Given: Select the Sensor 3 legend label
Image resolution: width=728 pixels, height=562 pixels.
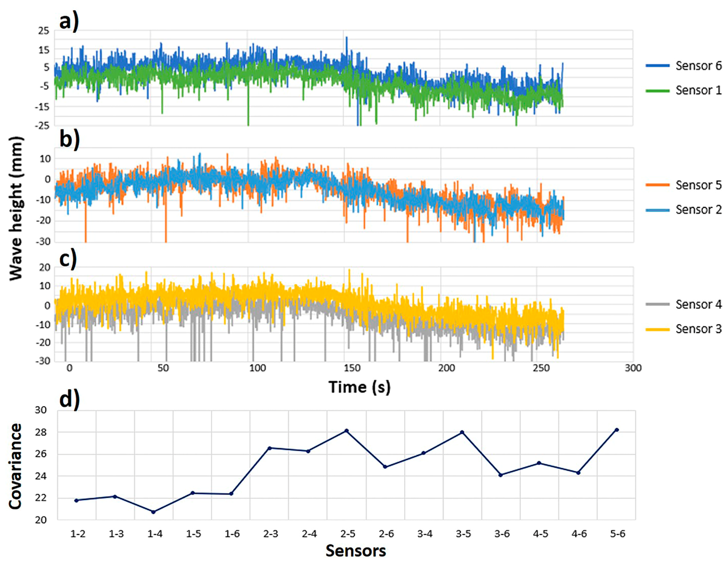Looking at the screenshot, I should [698, 329].
